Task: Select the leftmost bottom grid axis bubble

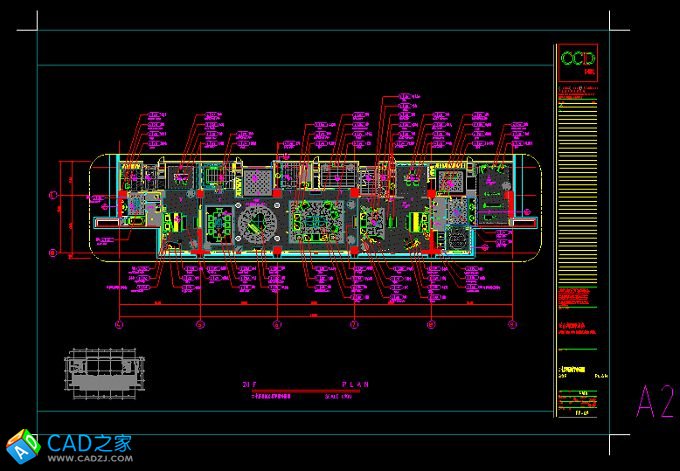Action: pos(121,324)
